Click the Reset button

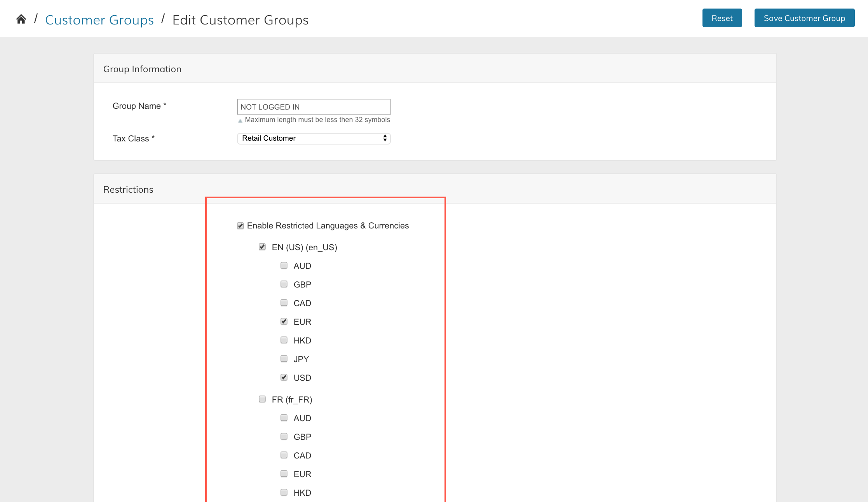(722, 18)
